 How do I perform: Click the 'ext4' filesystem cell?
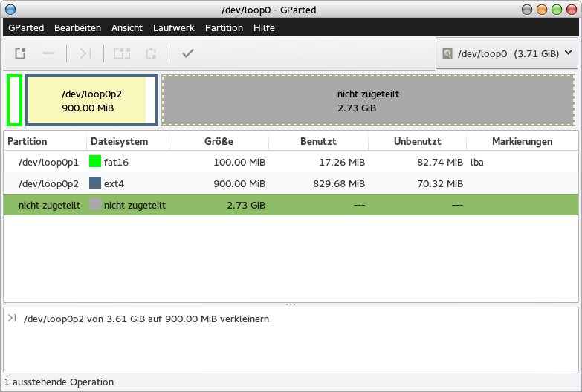click(114, 183)
